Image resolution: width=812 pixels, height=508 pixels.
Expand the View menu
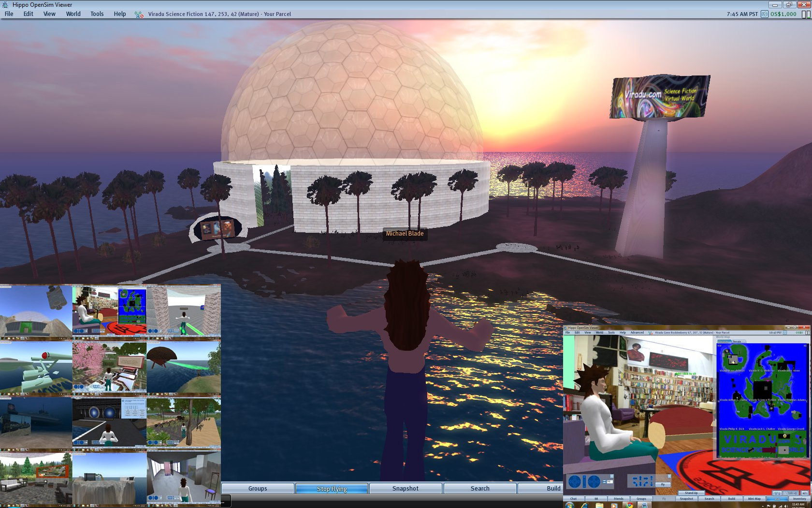[x=49, y=14]
